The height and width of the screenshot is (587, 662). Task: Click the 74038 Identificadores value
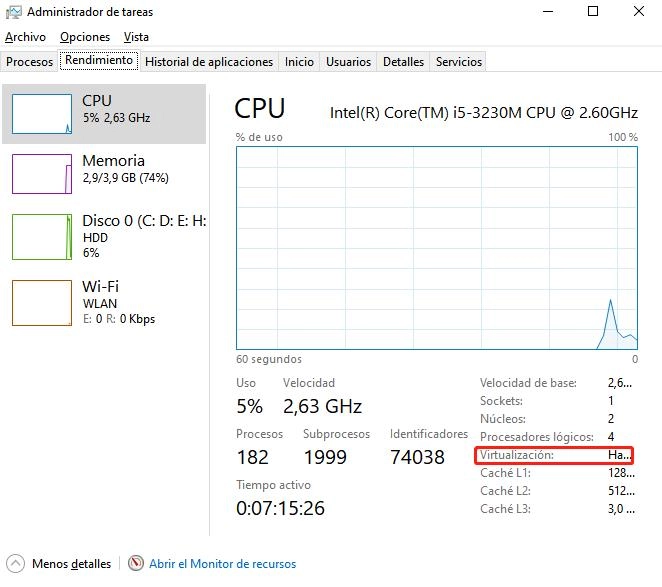click(x=417, y=457)
